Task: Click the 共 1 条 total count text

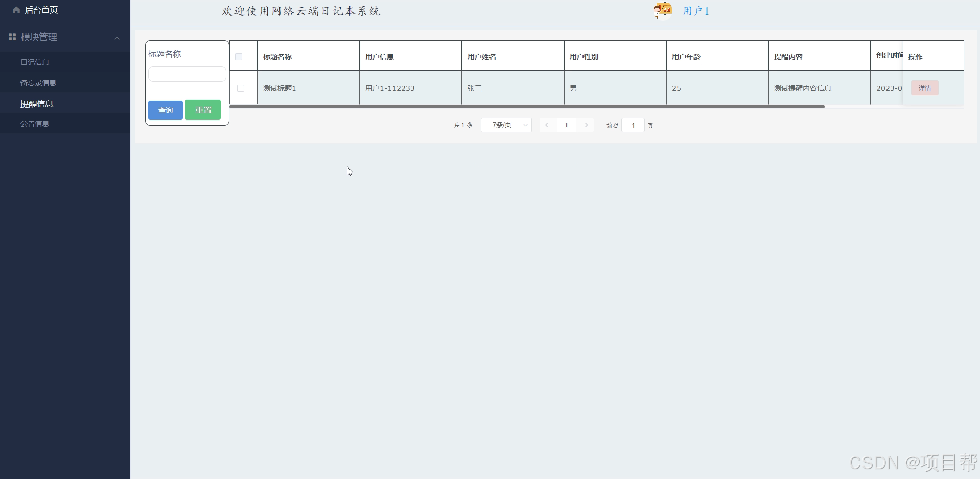Action: (463, 125)
